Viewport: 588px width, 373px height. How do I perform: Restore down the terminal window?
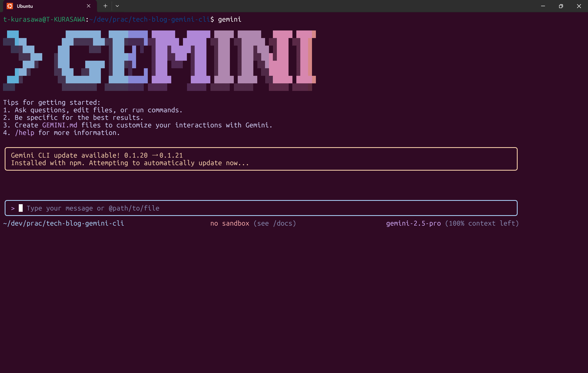point(561,6)
